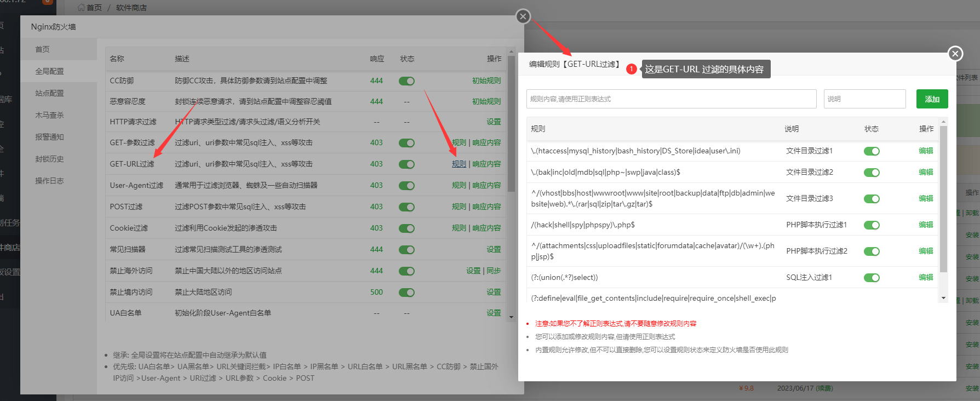Toggle the 禁止海外访问 status switch
This screenshot has height=401, width=980.
point(406,271)
